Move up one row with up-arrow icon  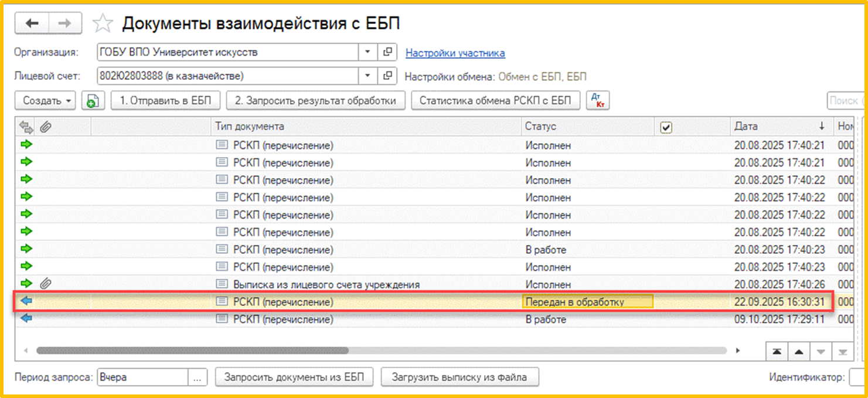pyautogui.click(x=798, y=352)
